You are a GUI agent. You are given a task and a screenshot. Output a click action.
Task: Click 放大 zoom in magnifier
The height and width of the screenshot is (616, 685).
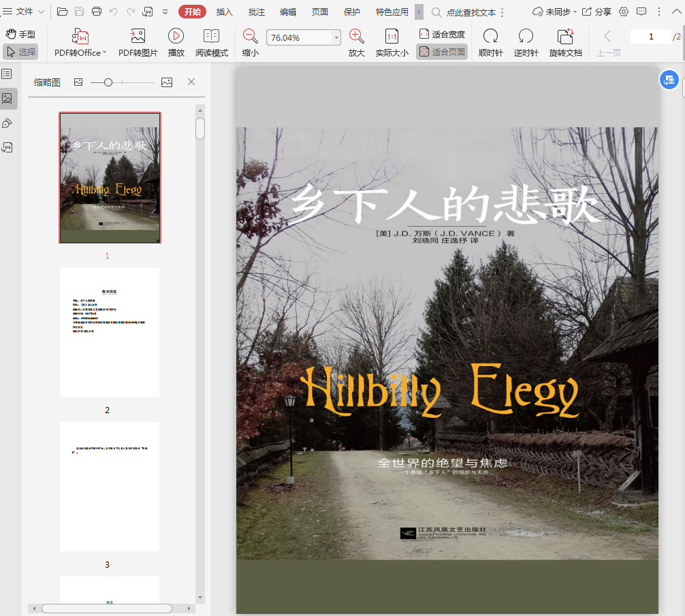coord(357,43)
